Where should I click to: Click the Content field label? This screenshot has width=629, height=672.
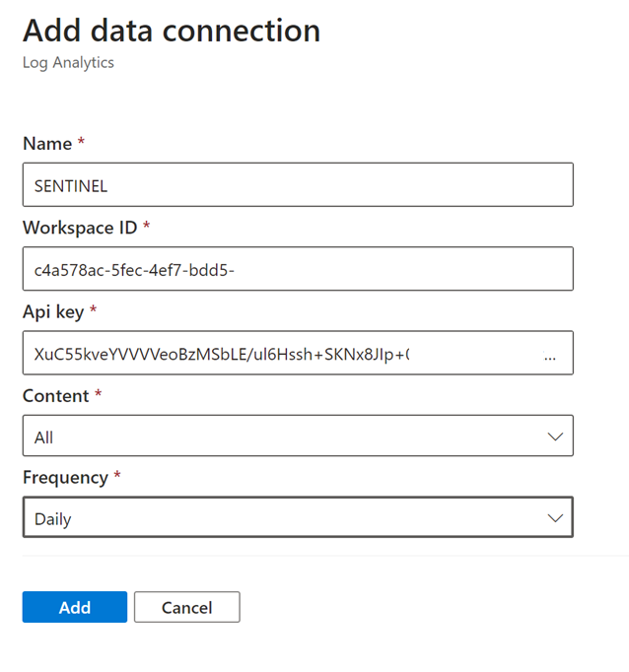[57, 395]
